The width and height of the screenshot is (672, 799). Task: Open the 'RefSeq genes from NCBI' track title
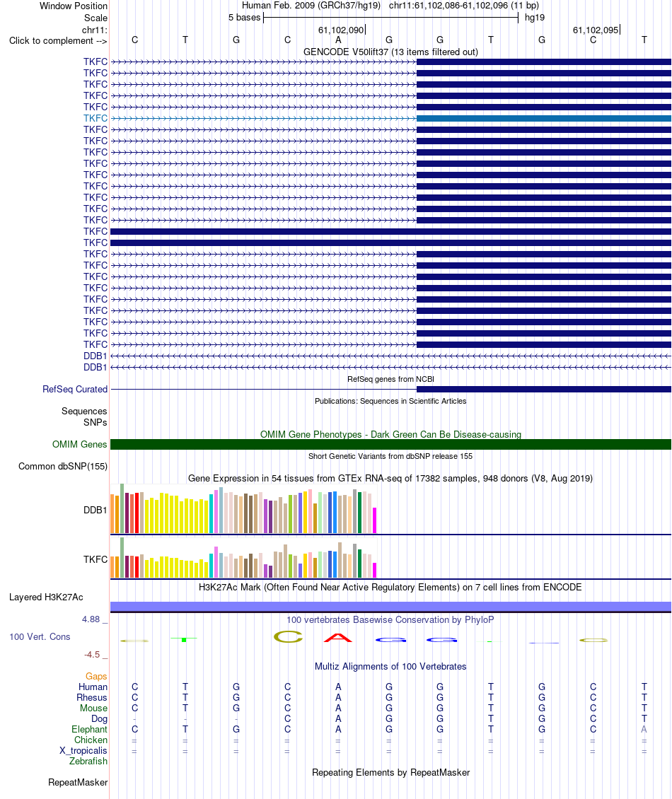coord(390,379)
